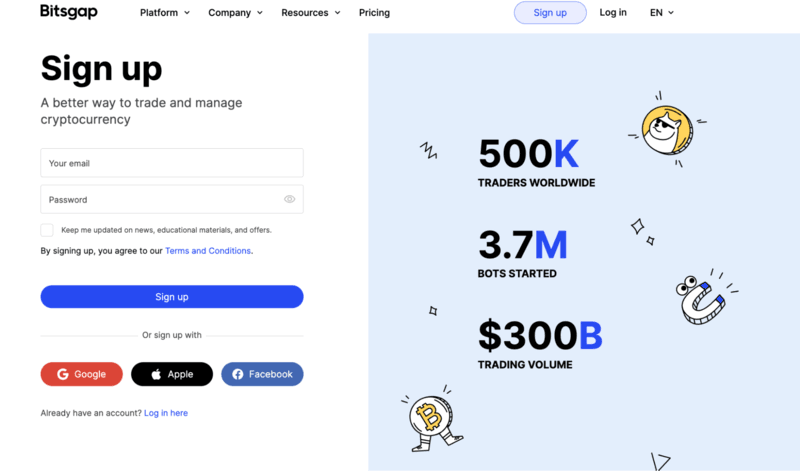Click the Apple logo icon

156,374
